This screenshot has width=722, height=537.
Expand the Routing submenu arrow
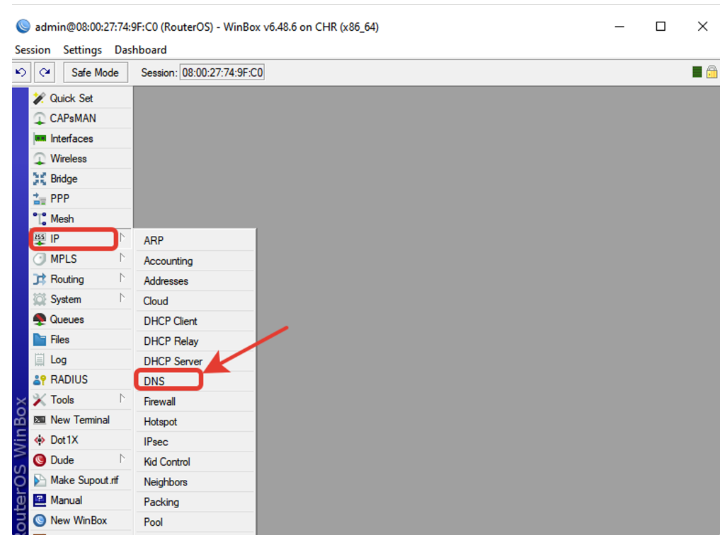point(122,278)
